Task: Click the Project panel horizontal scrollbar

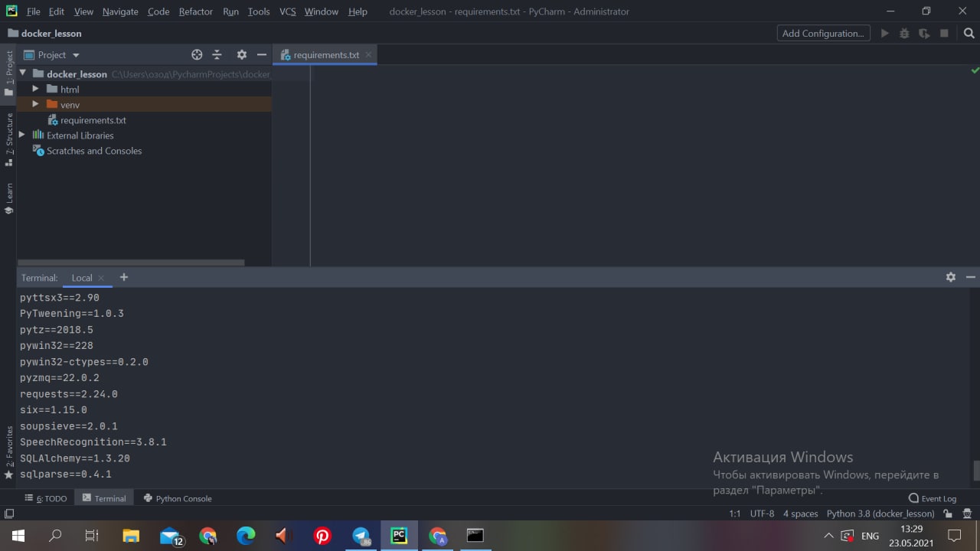Action: tap(131, 262)
